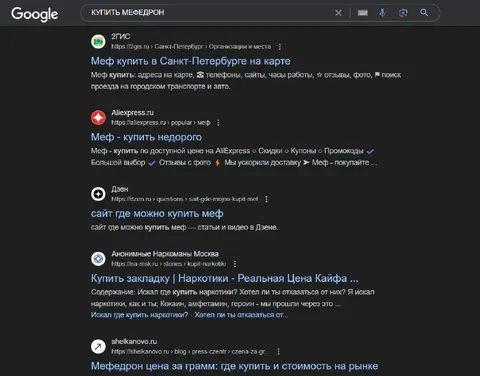Click the Aliexpress.ru red favicon

click(x=98, y=118)
